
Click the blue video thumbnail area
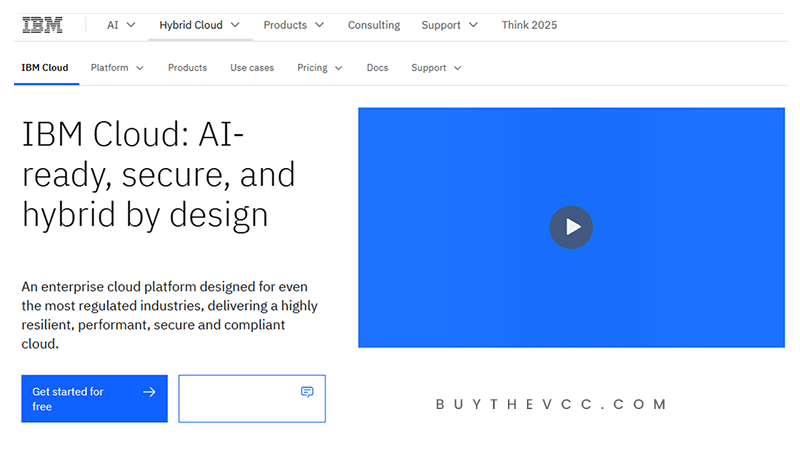[x=571, y=228]
